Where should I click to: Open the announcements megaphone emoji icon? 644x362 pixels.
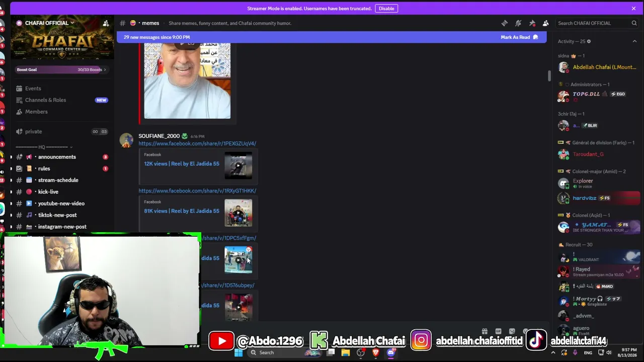pos(29,157)
